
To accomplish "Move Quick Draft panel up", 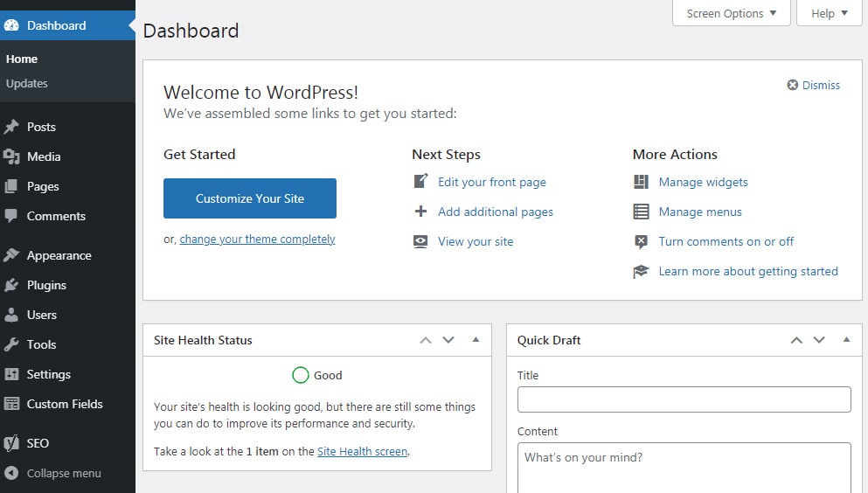I will coord(796,340).
